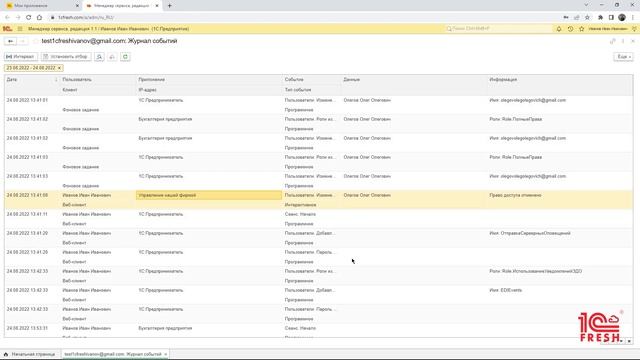640x360 pixels.
Task: Switch to first browser tab Мои приложения
Action: pos(41,6)
